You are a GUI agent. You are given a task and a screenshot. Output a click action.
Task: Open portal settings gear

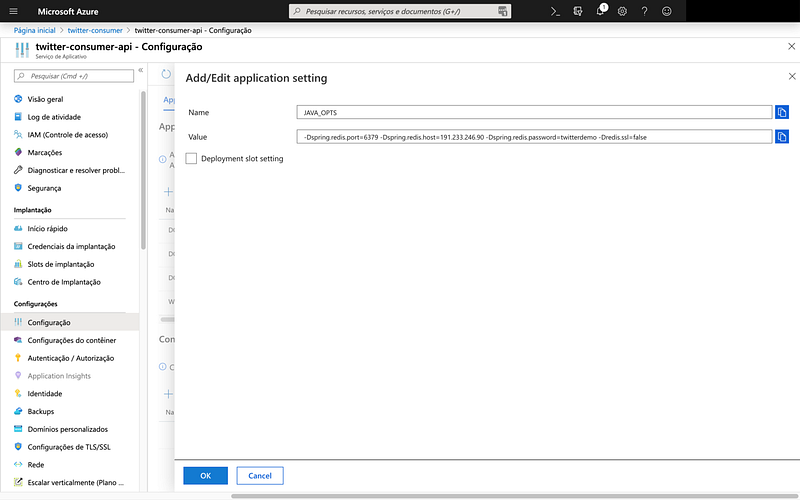[x=622, y=11]
